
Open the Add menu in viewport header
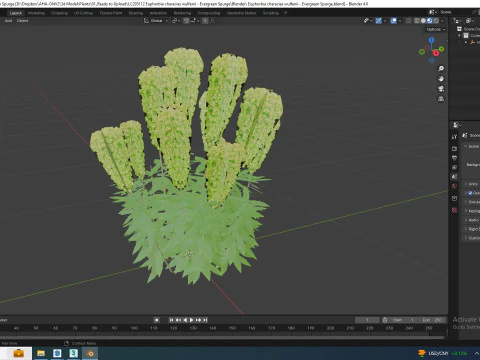tap(8, 21)
